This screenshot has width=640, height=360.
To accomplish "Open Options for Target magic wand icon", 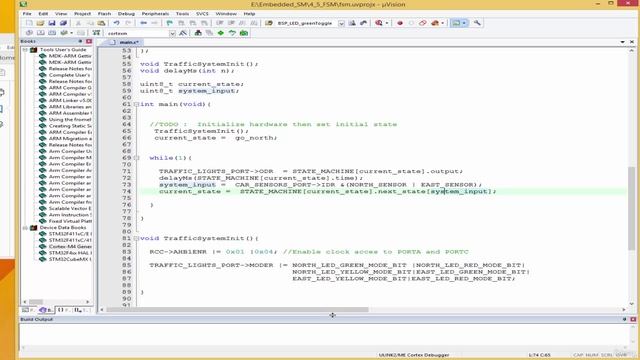I will coord(183,33).
